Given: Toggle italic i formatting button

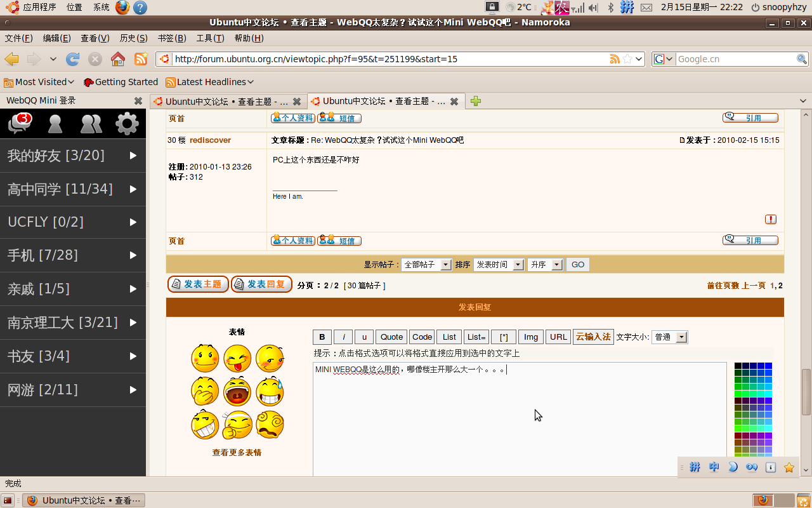Looking at the screenshot, I should click(x=343, y=337).
